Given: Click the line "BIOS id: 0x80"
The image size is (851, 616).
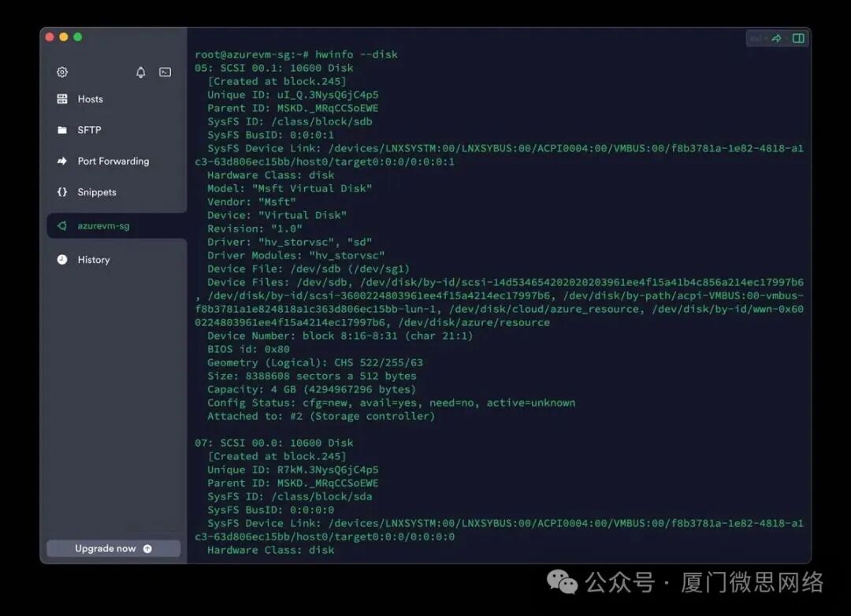Looking at the screenshot, I should (248, 350).
